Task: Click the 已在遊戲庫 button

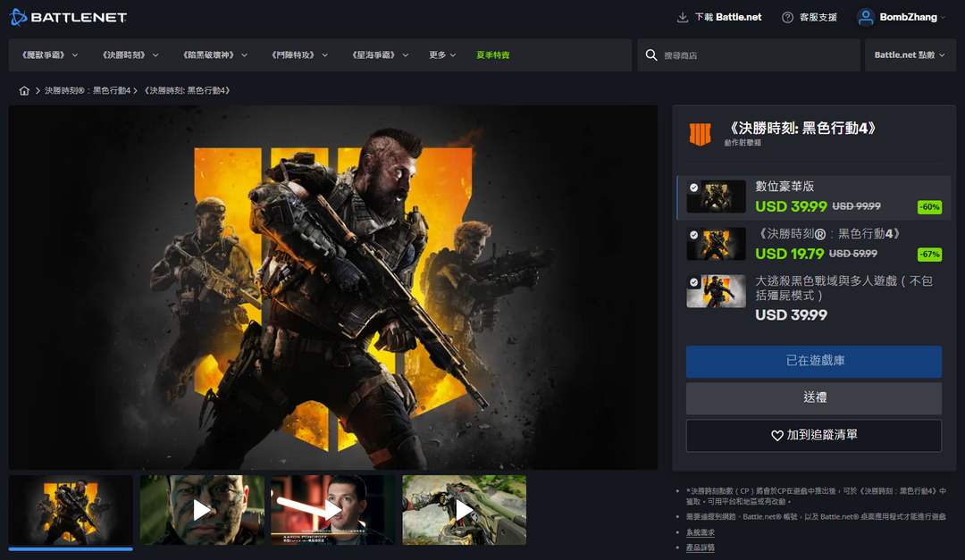Action: [814, 361]
